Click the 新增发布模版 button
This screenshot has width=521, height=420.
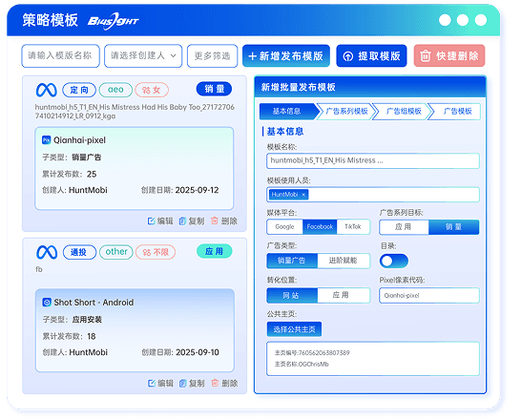click(286, 55)
